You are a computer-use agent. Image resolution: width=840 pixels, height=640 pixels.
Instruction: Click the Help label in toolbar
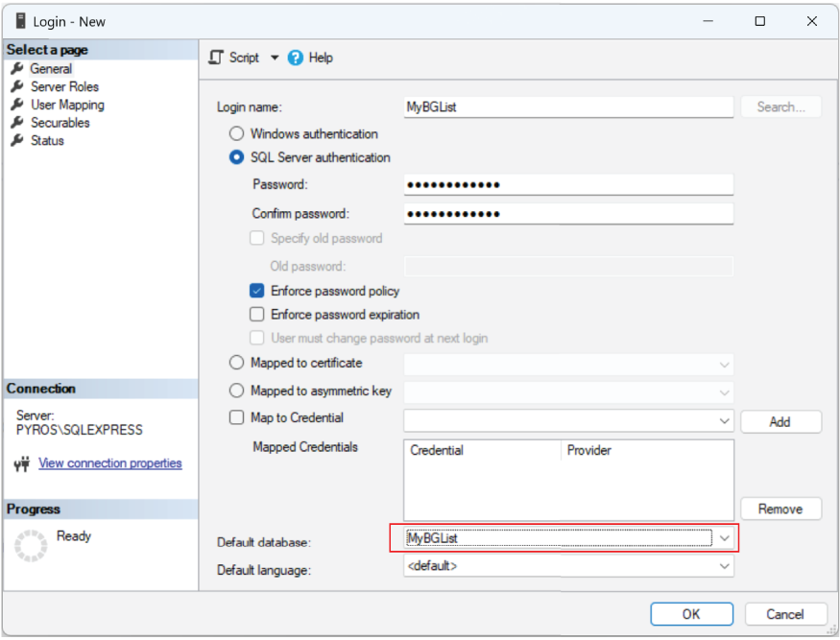[x=321, y=58]
